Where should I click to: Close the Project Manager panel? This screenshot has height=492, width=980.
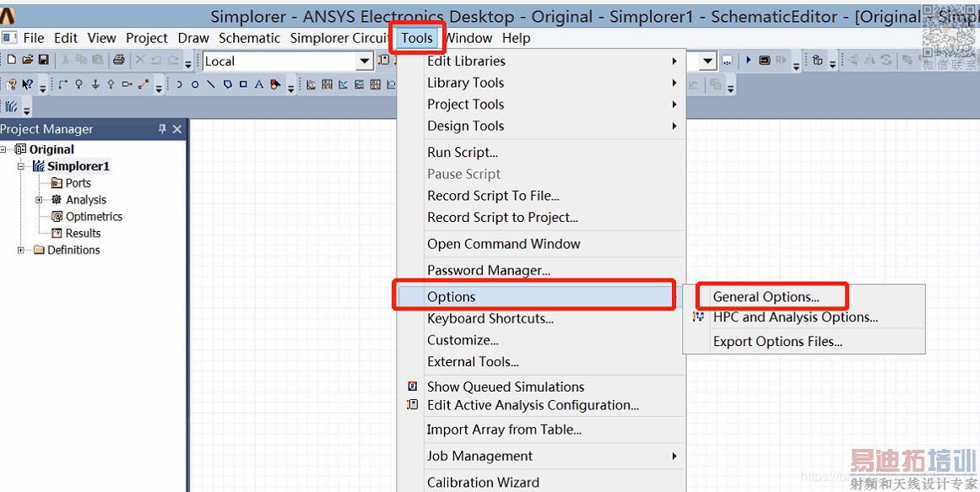click(x=177, y=129)
